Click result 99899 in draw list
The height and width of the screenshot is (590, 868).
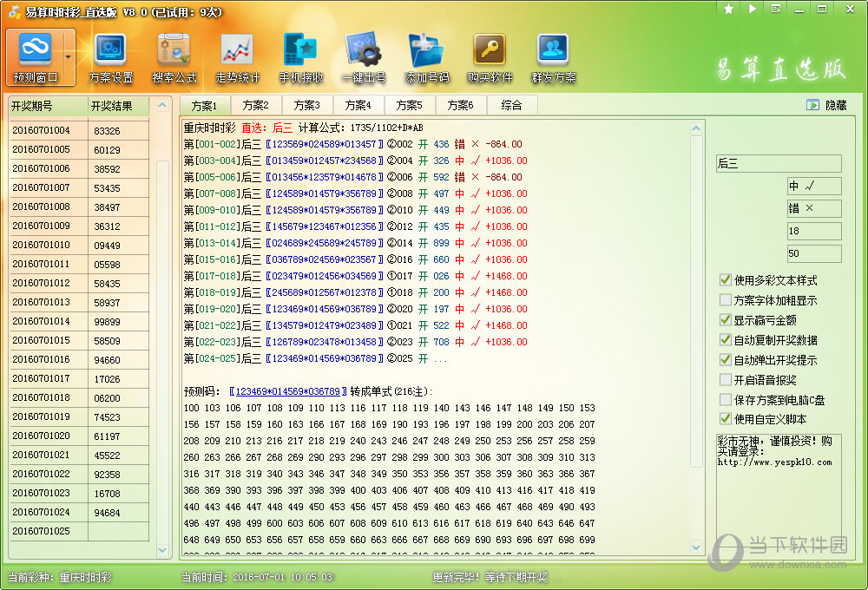coord(107,322)
